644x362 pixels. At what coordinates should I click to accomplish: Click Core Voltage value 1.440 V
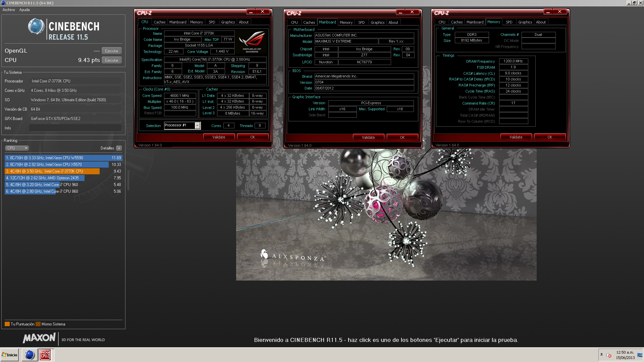click(x=222, y=52)
